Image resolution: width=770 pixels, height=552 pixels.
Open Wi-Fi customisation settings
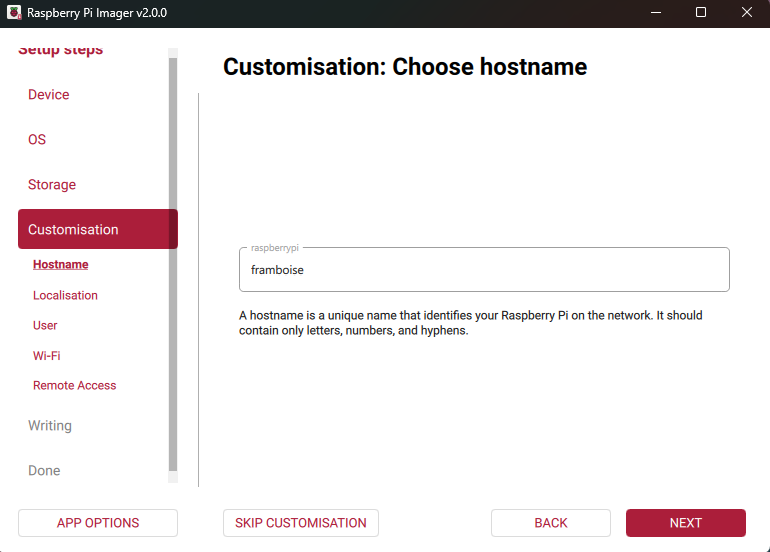coord(47,355)
